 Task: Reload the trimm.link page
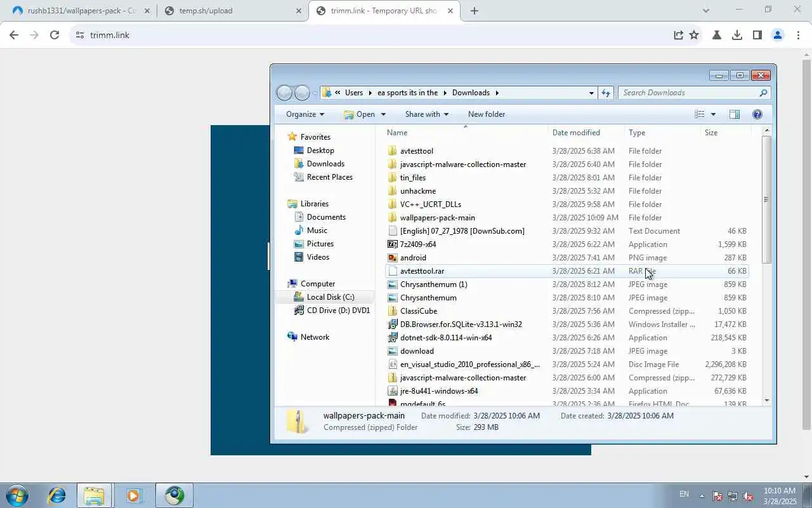[55, 35]
